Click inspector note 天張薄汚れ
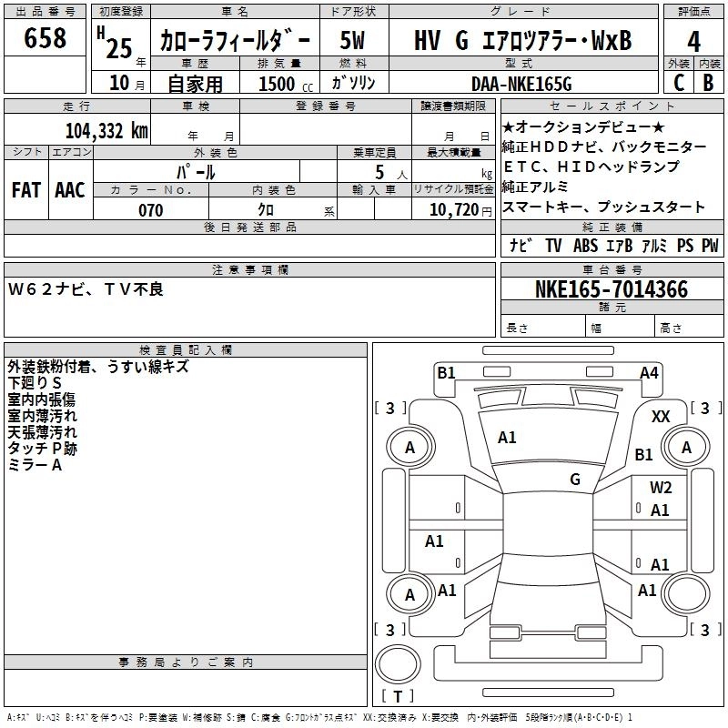Image resolution: width=728 pixels, height=728 pixels. [42, 431]
